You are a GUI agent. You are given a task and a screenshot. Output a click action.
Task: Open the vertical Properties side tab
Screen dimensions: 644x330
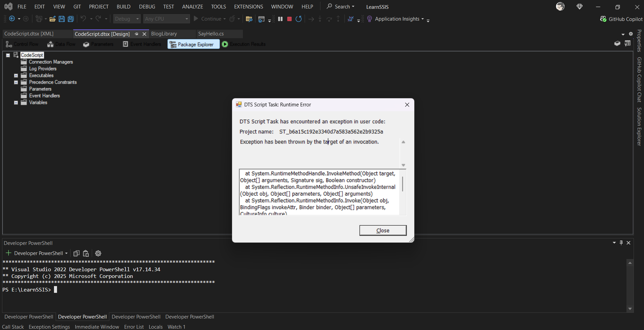[639, 41]
